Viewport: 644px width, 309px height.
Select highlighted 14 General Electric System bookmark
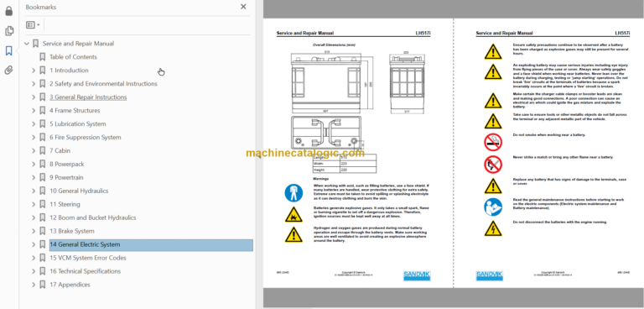click(x=151, y=244)
